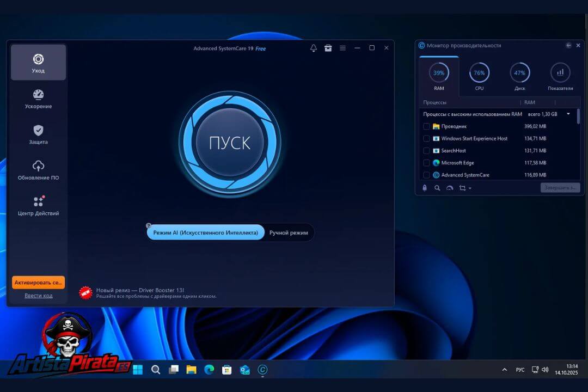
Task: Click the rocket boost icon in the monitor
Action: click(425, 188)
